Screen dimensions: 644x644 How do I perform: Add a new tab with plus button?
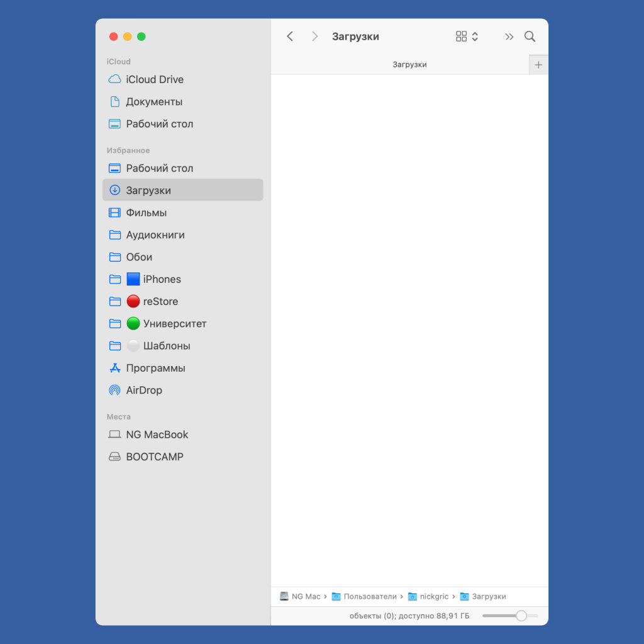pyautogui.click(x=538, y=65)
